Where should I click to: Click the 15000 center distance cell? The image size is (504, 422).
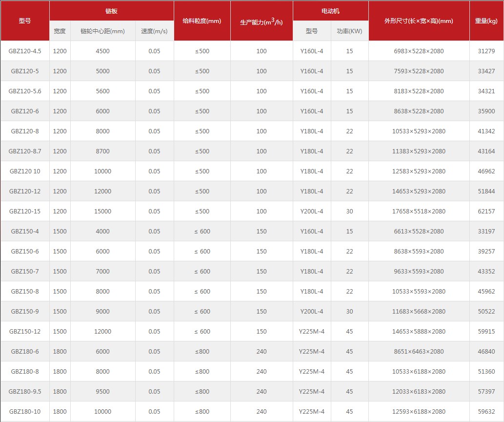[x=102, y=211]
